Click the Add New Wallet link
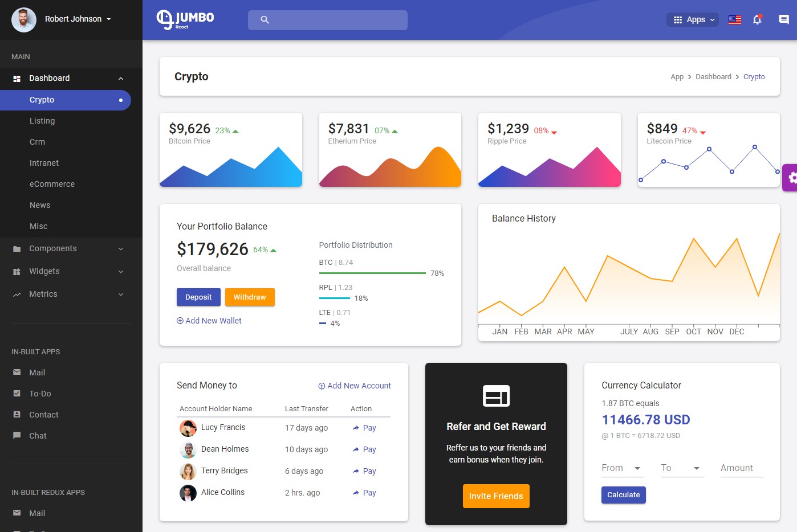The image size is (797, 532). (209, 321)
